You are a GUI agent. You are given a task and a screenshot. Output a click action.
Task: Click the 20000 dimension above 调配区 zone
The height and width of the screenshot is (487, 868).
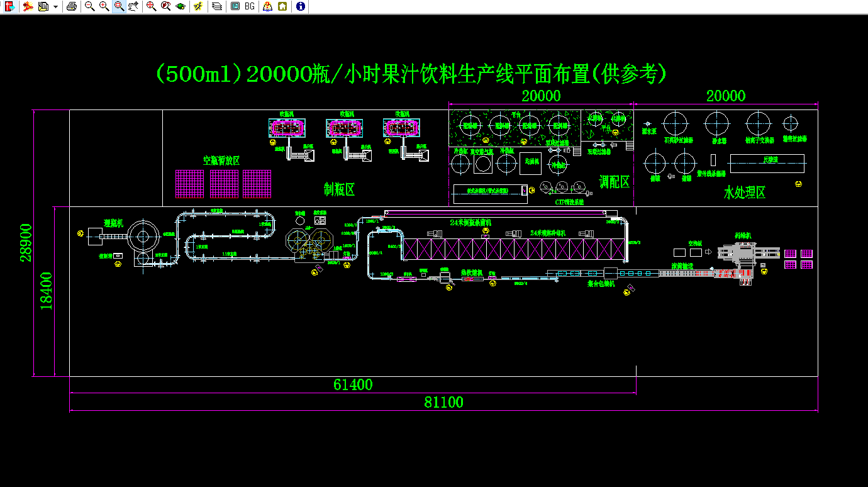[541, 96]
